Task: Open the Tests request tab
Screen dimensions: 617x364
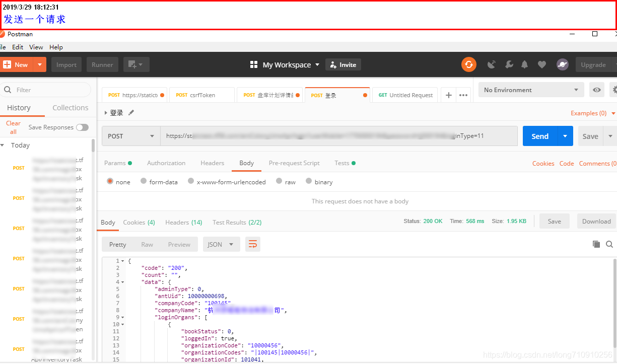Action: pos(345,163)
